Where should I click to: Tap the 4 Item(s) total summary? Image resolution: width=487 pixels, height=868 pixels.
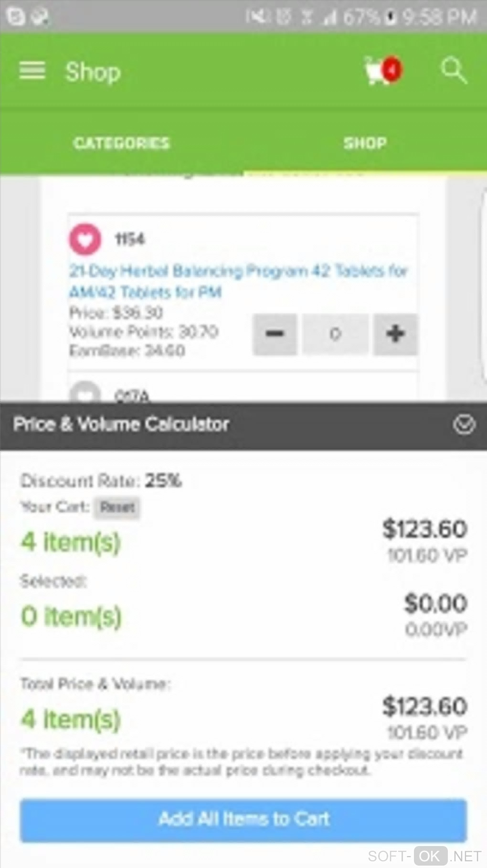(x=71, y=719)
